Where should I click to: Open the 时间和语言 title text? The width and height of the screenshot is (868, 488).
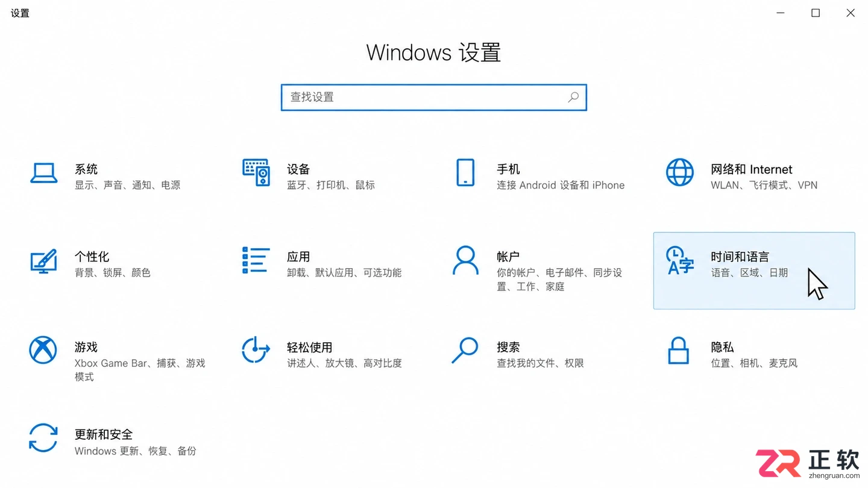click(x=740, y=257)
